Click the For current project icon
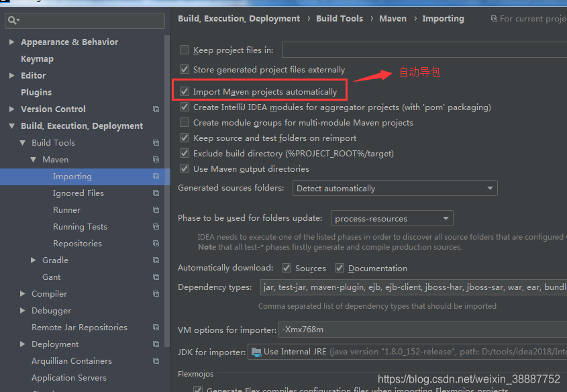This screenshot has width=567, height=392. coord(494,18)
